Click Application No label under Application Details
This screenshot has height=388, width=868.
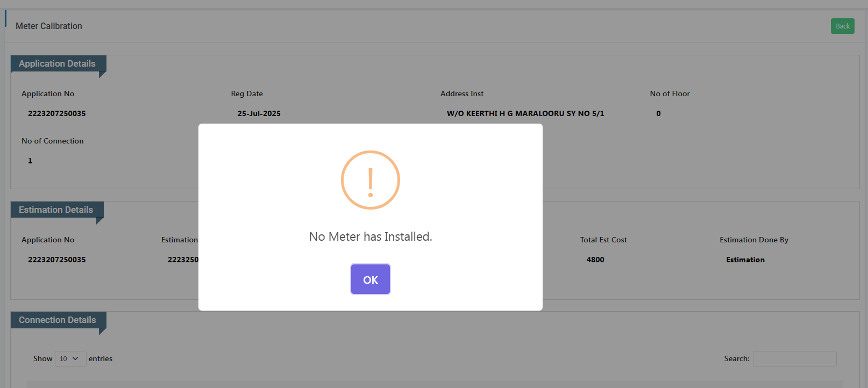click(48, 94)
